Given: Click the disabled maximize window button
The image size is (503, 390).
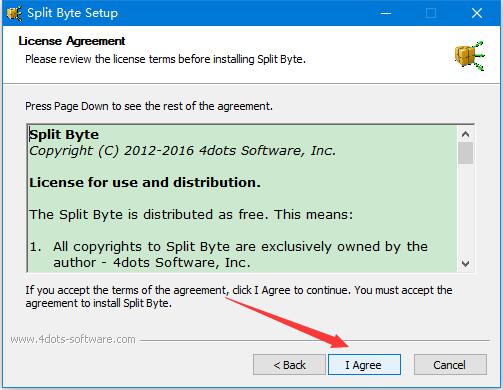Looking at the screenshot, I should pyautogui.click(x=431, y=13).
